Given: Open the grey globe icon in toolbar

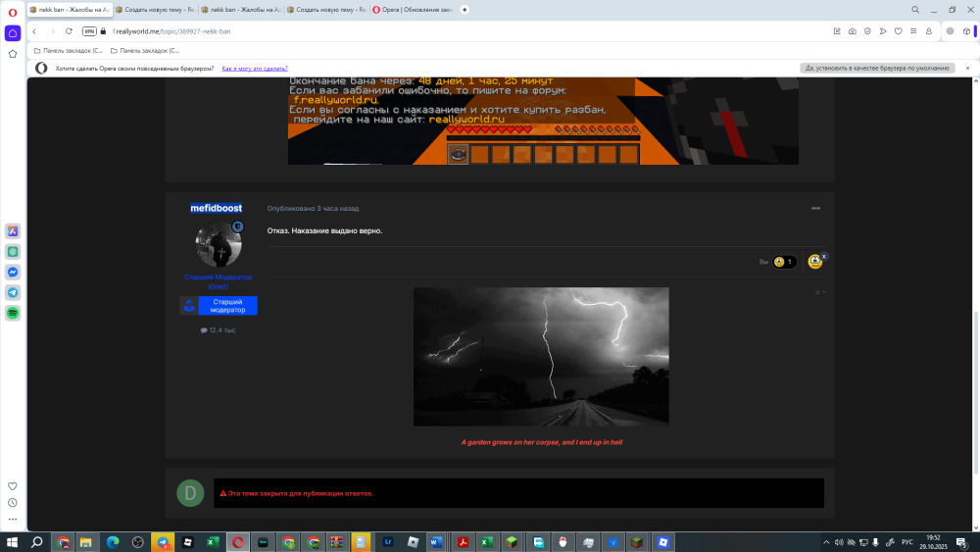Looking at the screenshot, I should tap(950, 31).
